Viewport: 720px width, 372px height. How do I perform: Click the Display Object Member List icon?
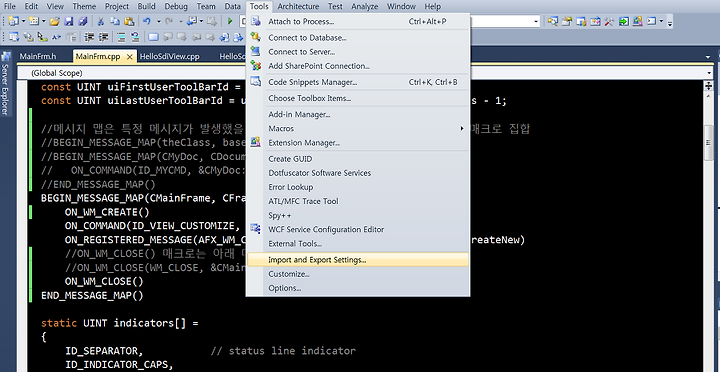pyautogui.click(x=13, y=37)
